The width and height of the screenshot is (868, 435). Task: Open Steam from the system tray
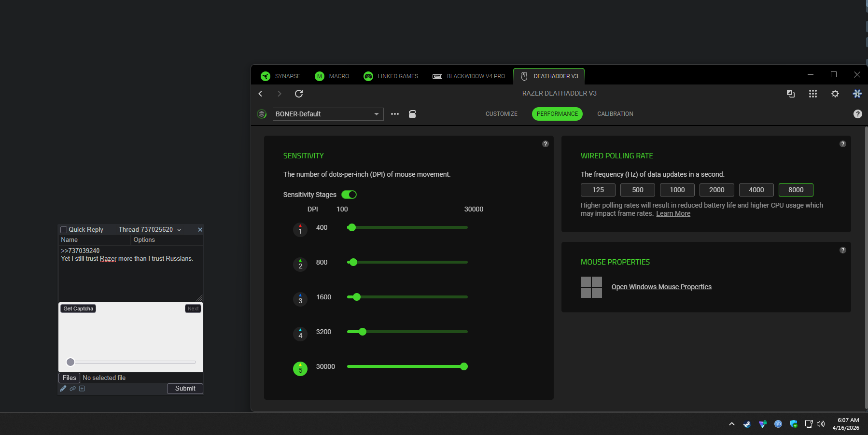747,424
